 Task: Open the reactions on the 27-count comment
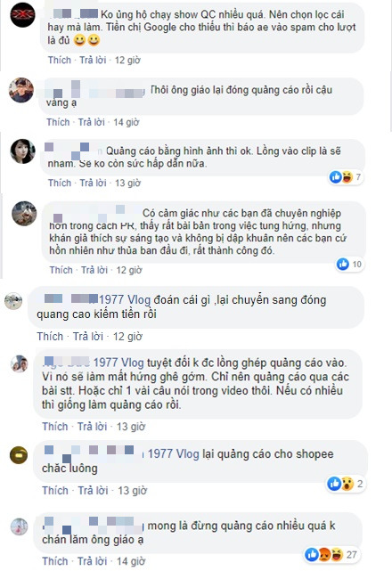point(331,555)
